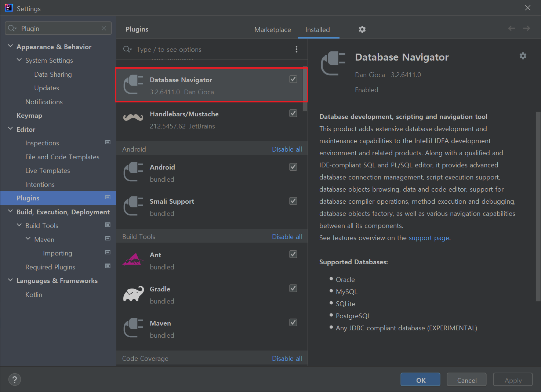This screenshot has width=541, height=392.
Task: Toggle the Android plugin checkbox
Action: tap(293, 167)
